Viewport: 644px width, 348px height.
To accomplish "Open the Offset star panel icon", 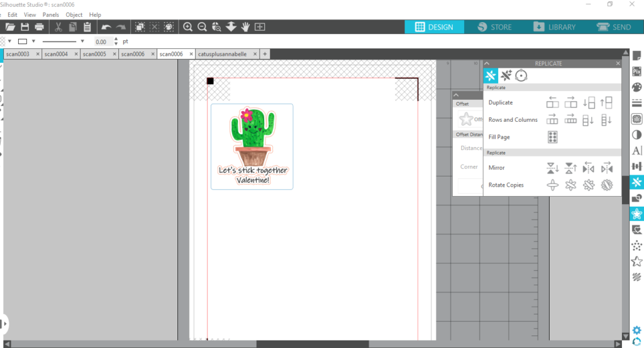I will click(x=636, y=214).
